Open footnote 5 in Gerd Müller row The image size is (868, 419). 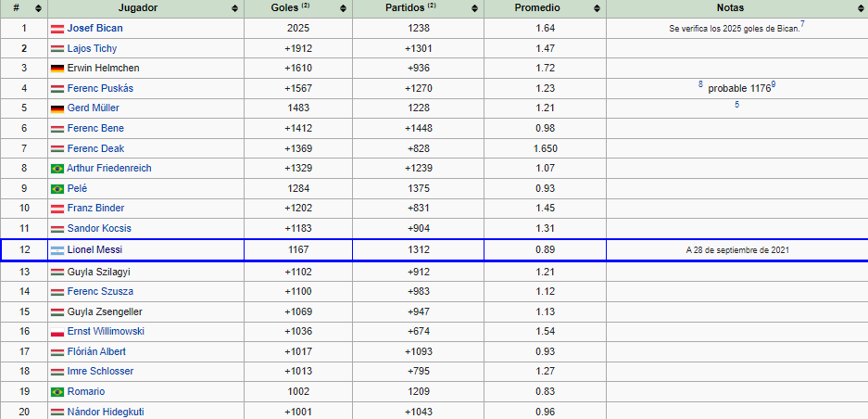[736, 105]
